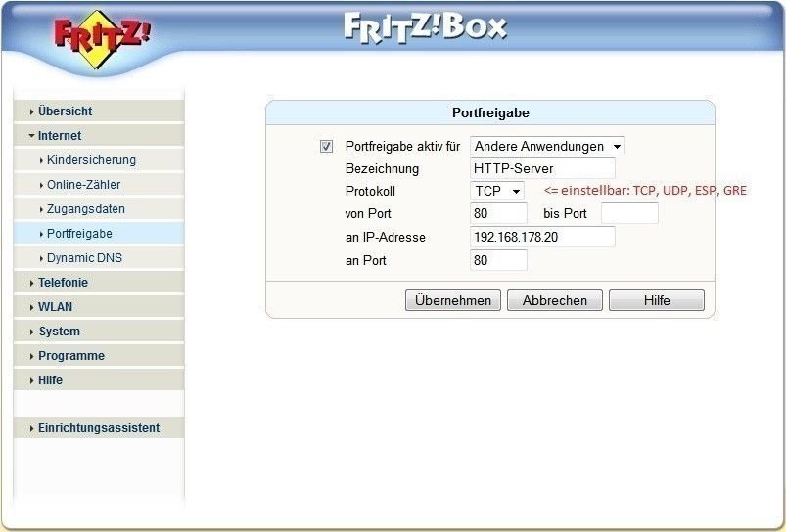786x532 pixels.
Task: Click the Hilfe button in dialog
Action: click(657, 300)
